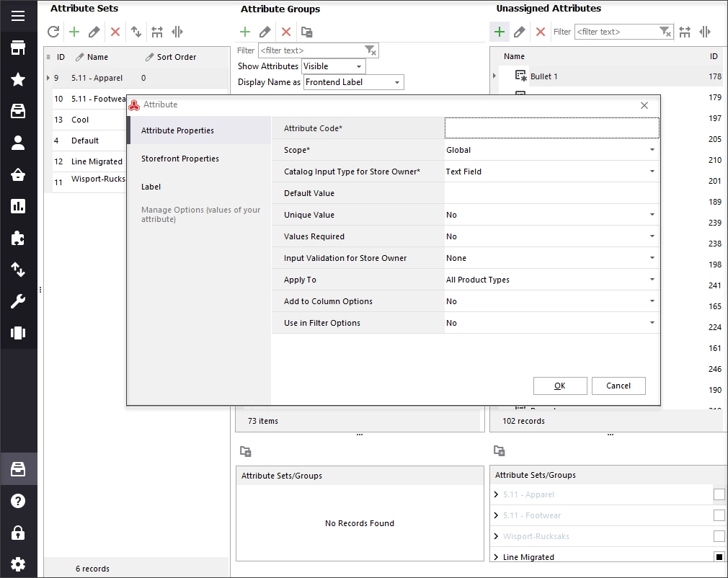The height and width of the screenshot is (578, 728).
Task: Open the customers person icon in the sidebar
Action: point(17,143)
